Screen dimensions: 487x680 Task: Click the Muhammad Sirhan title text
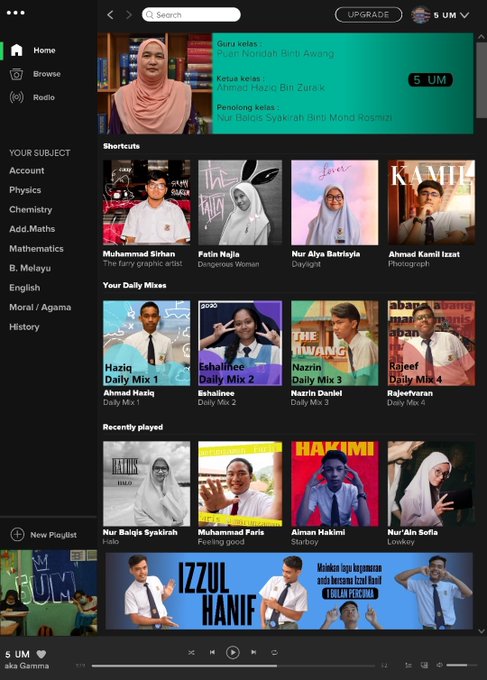pos(139,254)
